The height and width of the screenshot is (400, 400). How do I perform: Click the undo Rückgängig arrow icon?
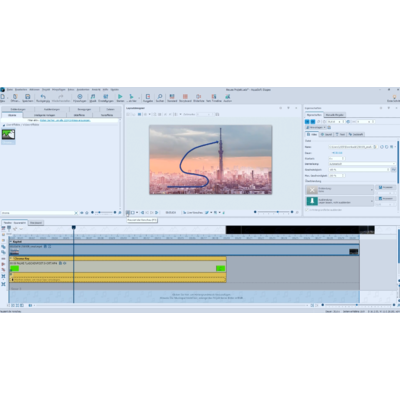pos(43,97)
